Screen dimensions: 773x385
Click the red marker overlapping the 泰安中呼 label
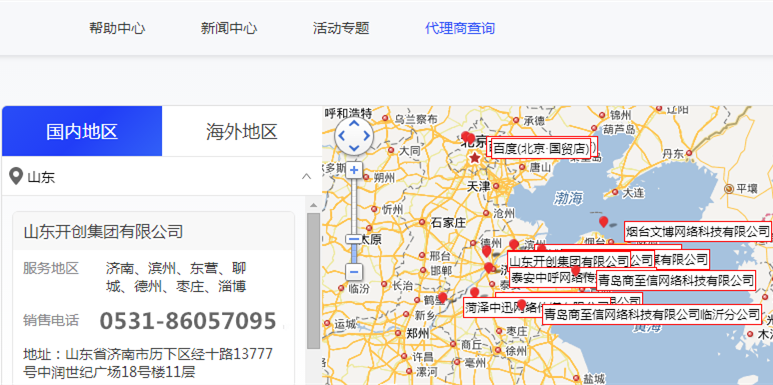(575, 270)
